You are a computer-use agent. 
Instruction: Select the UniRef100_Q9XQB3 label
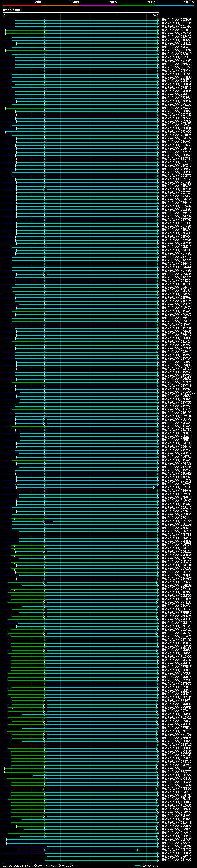tap(177, 131)
